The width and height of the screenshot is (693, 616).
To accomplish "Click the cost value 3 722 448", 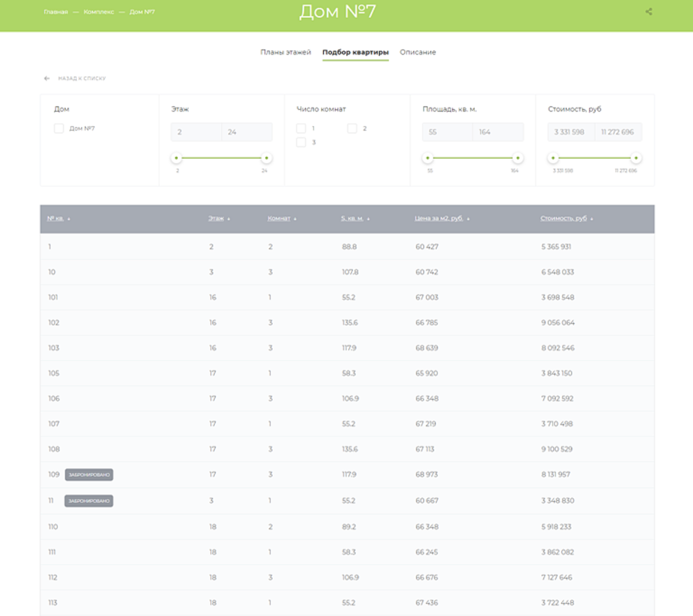I will (x=557, y=603).
